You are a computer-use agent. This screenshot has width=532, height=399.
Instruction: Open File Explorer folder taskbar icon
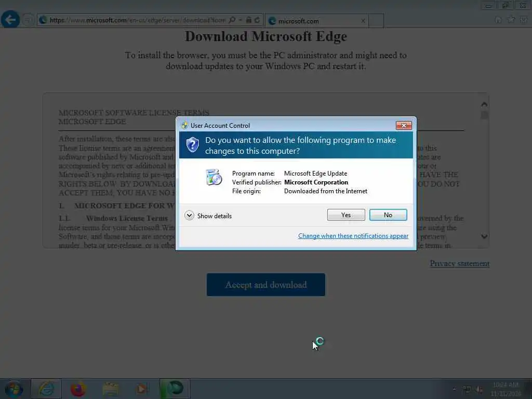pyautogui.click(x=111, y=389)
